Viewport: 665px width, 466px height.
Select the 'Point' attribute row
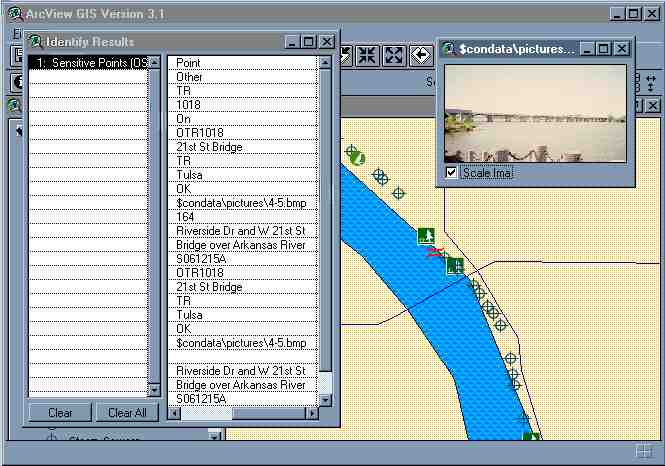point(243,63)
